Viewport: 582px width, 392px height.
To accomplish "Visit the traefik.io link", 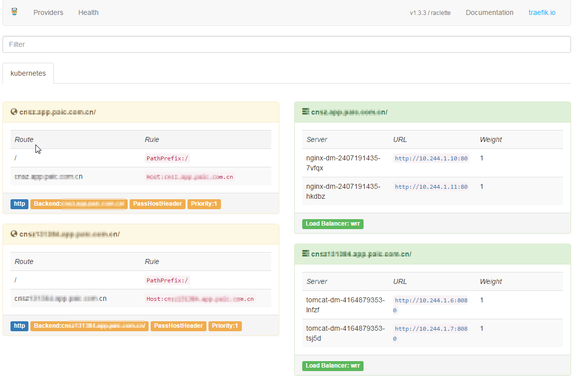I will 542,12.
